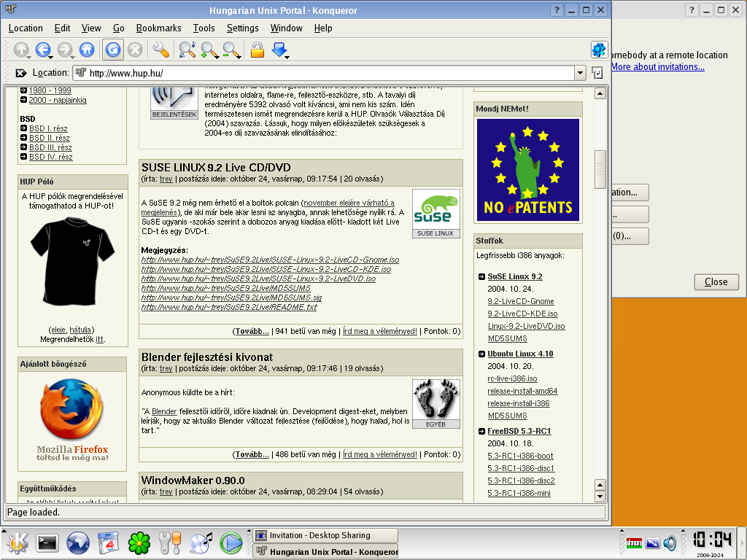Reload the current page
The width and height of the screenshot is (747, 560).
coord(113,50)
